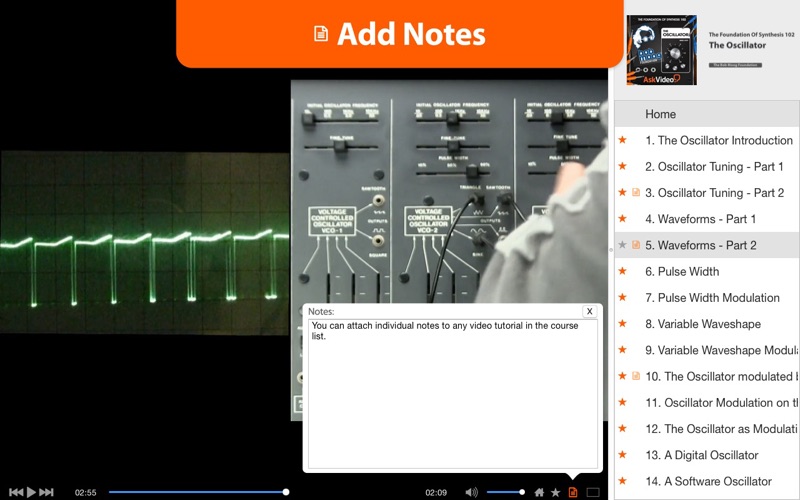Adjust the volume slider
Image resolution: width=800 pixels, height=500 pixels.
[506, 492]
